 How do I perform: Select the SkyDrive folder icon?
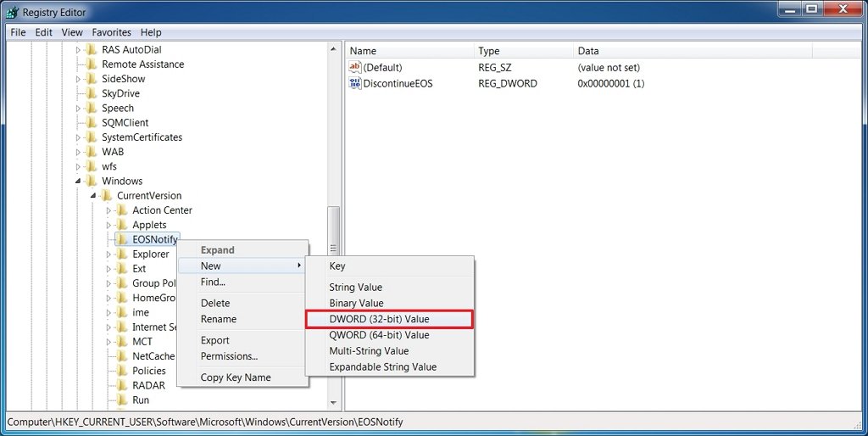pyautogui.click(x=92, y=93)
